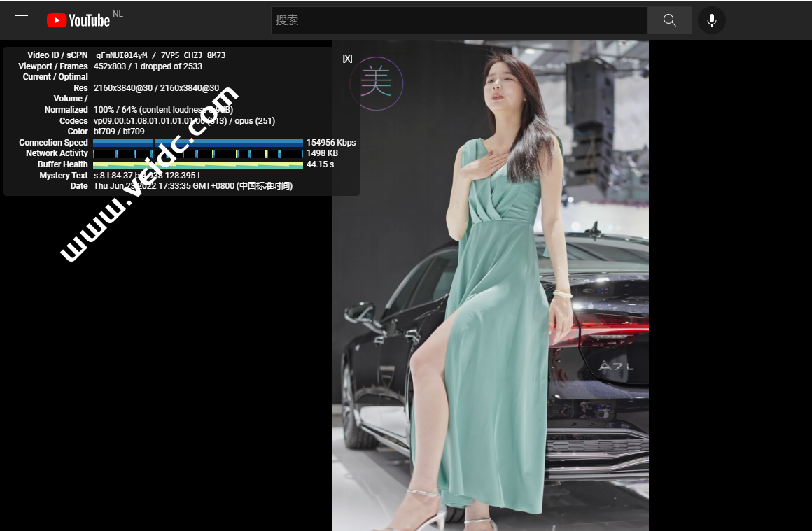The image size is (812, 531).
Task: Open the hamburger guide menu
Action: (x=22, y=20)
